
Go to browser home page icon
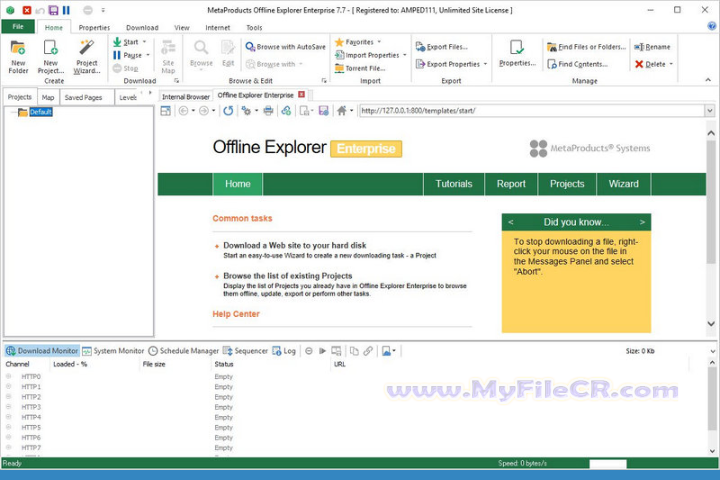click(342, 111)
